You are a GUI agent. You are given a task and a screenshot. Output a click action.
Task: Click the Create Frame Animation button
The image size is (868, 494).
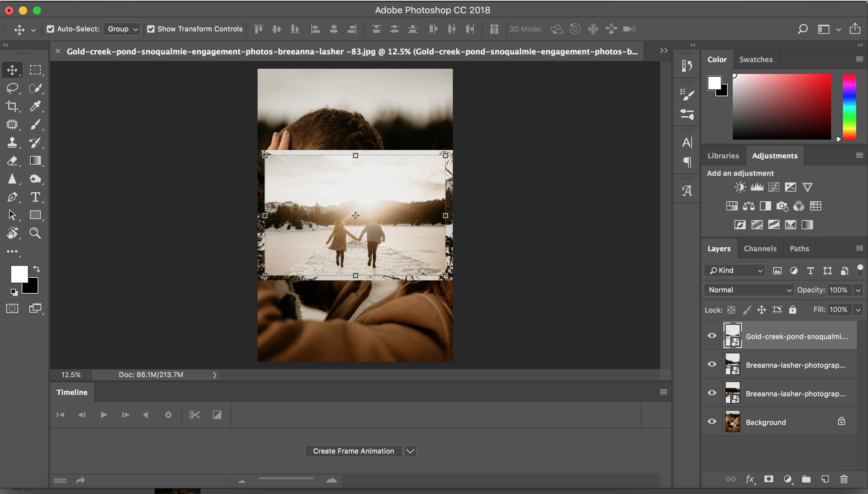tap(353, 451)
